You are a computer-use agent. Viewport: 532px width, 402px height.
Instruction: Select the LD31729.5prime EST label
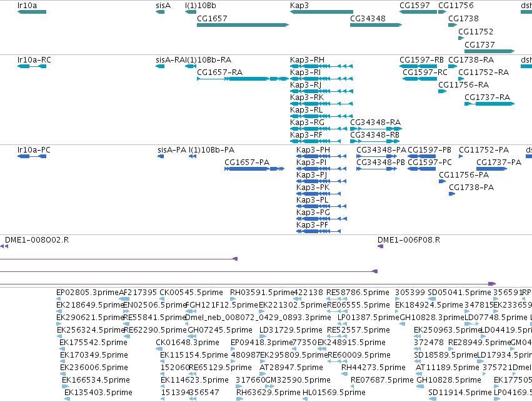[291, 330]
